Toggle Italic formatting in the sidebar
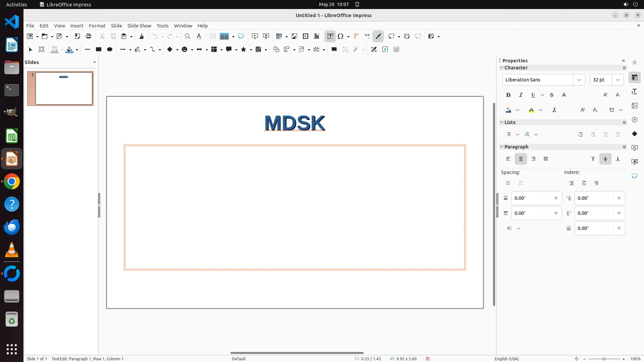The image size is (644, 362). [x=521, y=95]
